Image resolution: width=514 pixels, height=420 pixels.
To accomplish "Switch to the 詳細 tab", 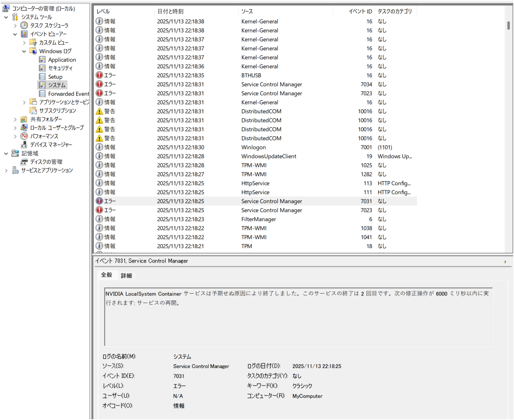I will (x=126, y=275).
